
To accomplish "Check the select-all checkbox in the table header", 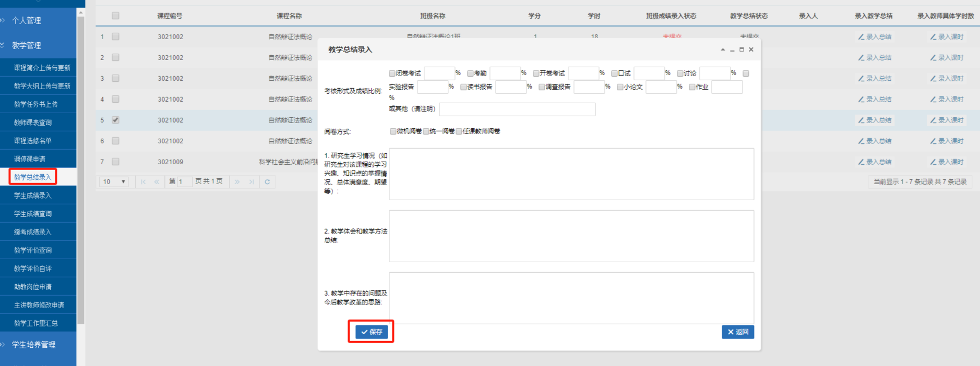I will click(115, 16).
